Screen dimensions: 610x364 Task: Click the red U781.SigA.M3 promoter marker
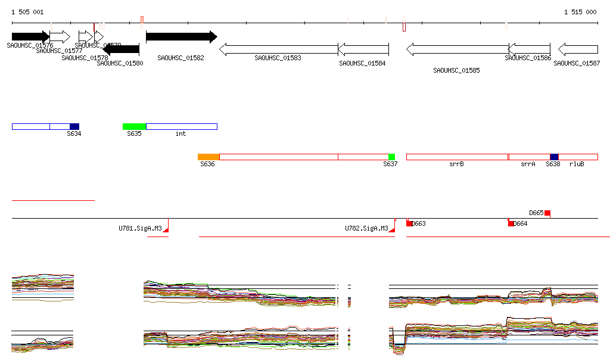pos(166,230)
